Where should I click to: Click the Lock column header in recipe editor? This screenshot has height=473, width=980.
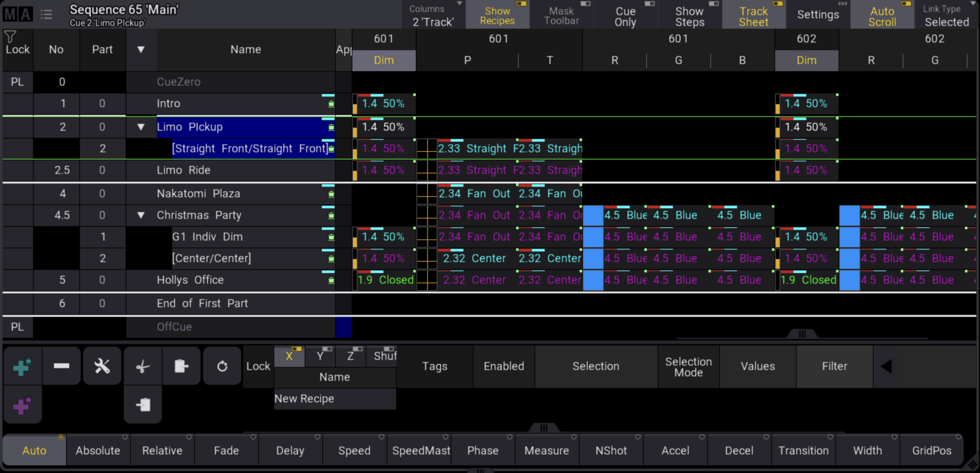(x=258, y=367)
